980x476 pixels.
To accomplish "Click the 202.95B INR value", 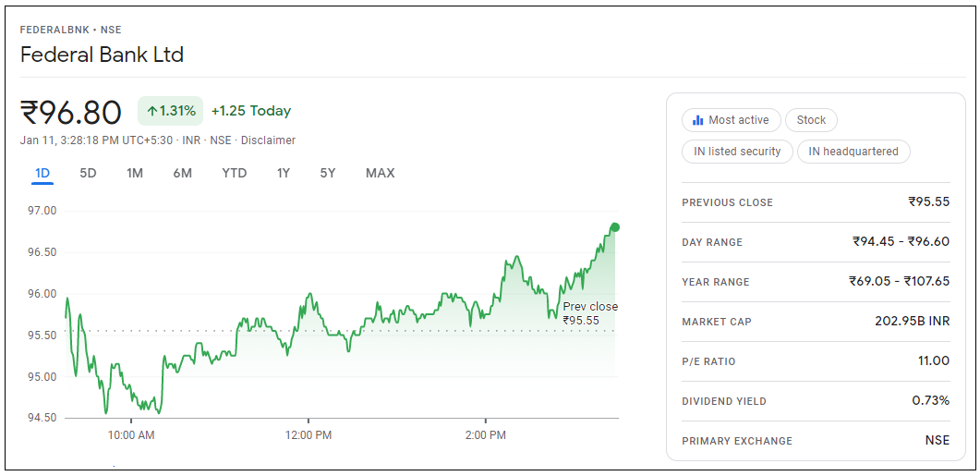I will 913,322.
